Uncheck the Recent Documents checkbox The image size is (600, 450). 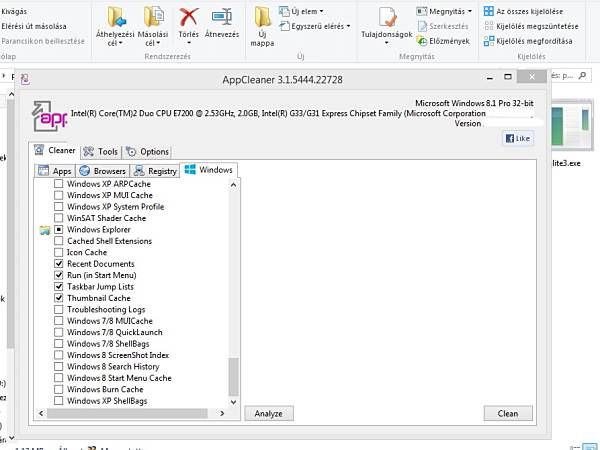59,264
